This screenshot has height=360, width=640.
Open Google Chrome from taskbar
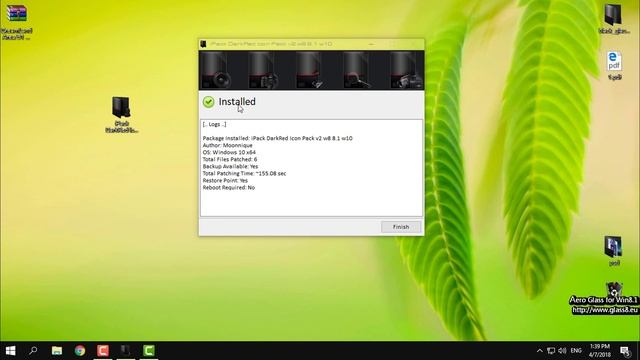tap(80, 351)
